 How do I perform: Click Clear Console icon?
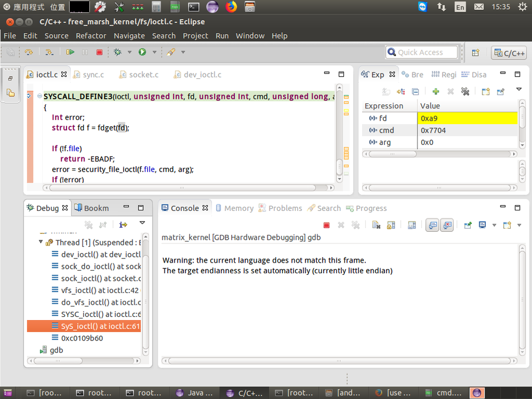[376, 225]
